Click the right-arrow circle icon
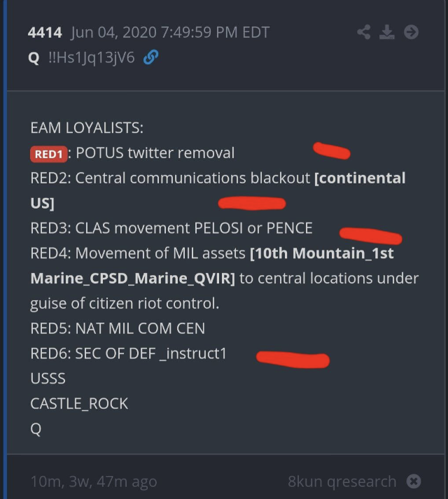Image resolution: width=448 pixels, height=499 pixels. 411,32
